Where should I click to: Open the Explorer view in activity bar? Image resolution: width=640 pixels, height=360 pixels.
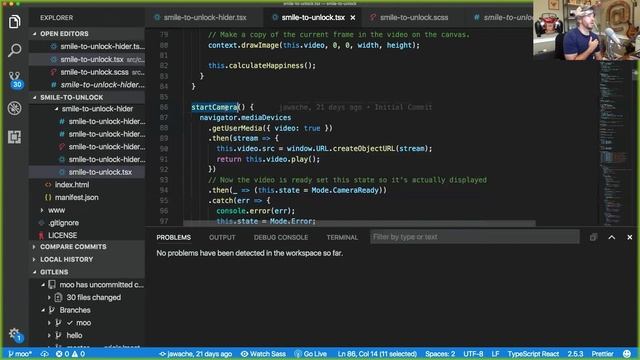point(15,21)
